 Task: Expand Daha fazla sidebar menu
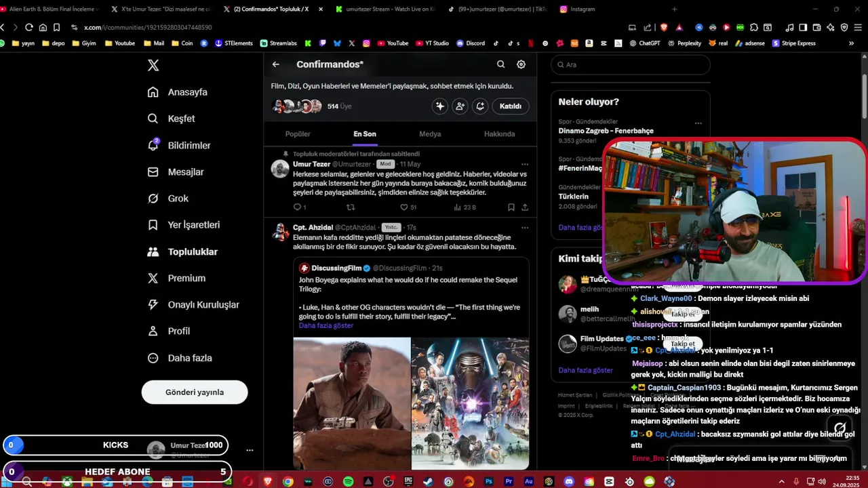tap(180, 358)
